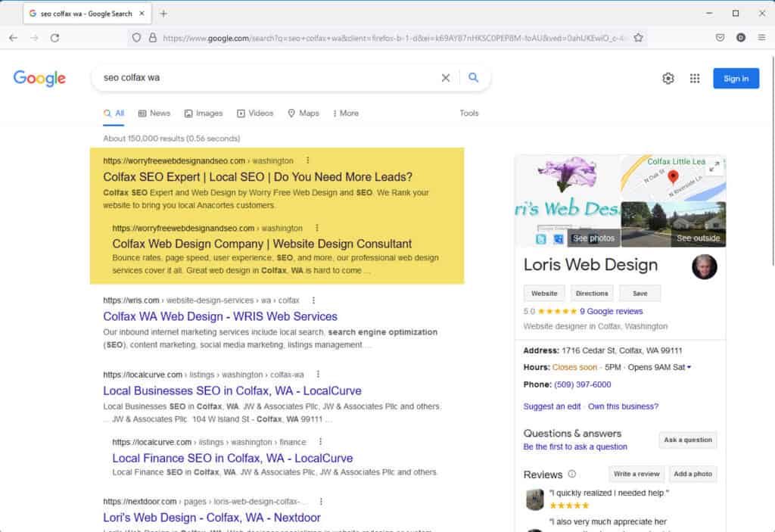Click address '1716 Cedar St, Colfax, WA 99111'
The image size is (775, 532).
coord(622,350)
